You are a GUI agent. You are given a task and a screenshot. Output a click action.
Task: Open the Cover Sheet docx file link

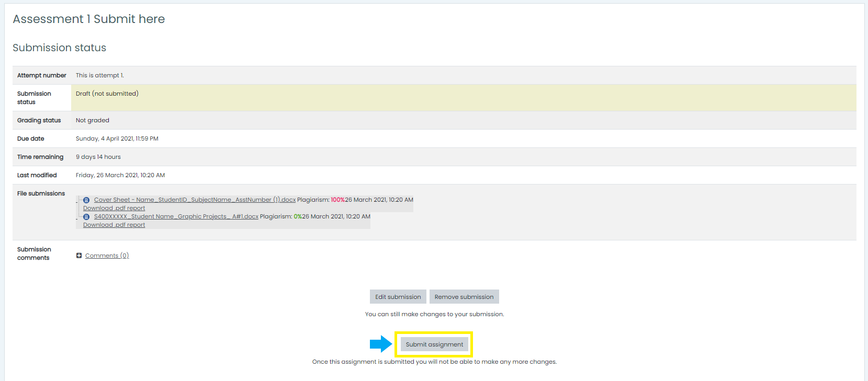195,200
